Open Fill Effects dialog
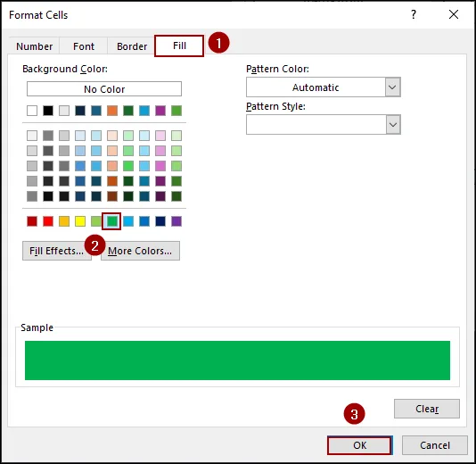Screen dimensions: 476x464 57,251
